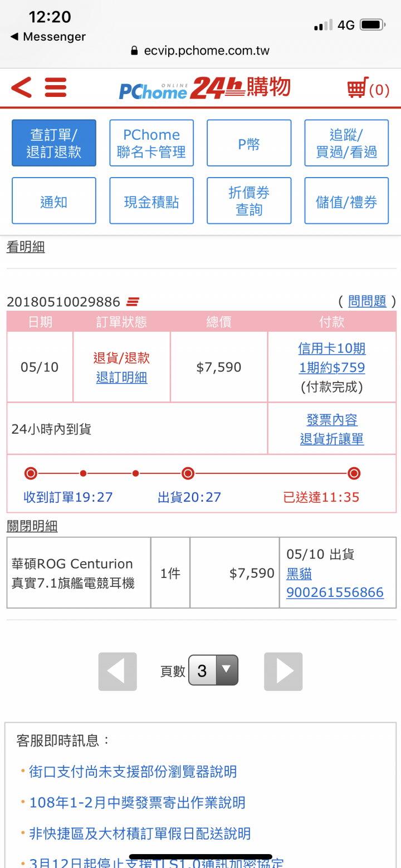Expand details via 看明細 link
401x868 pixels.
[x=26, y=247]
